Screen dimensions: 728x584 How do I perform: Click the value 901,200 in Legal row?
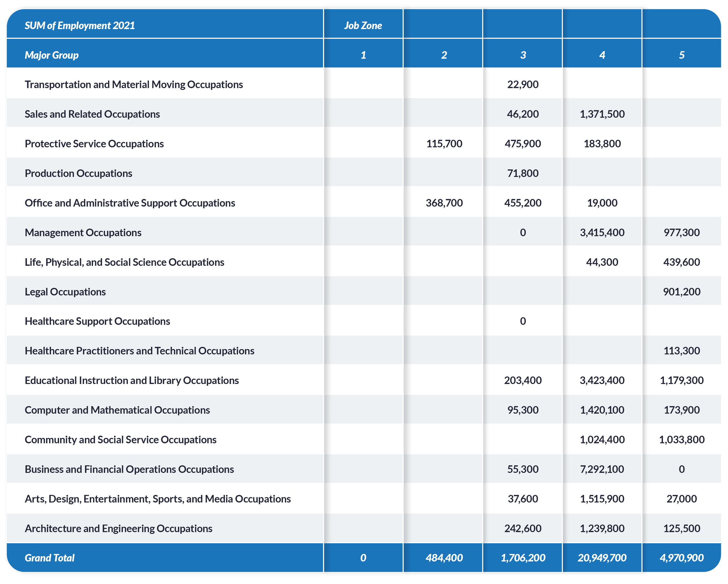tap(681, 292)
